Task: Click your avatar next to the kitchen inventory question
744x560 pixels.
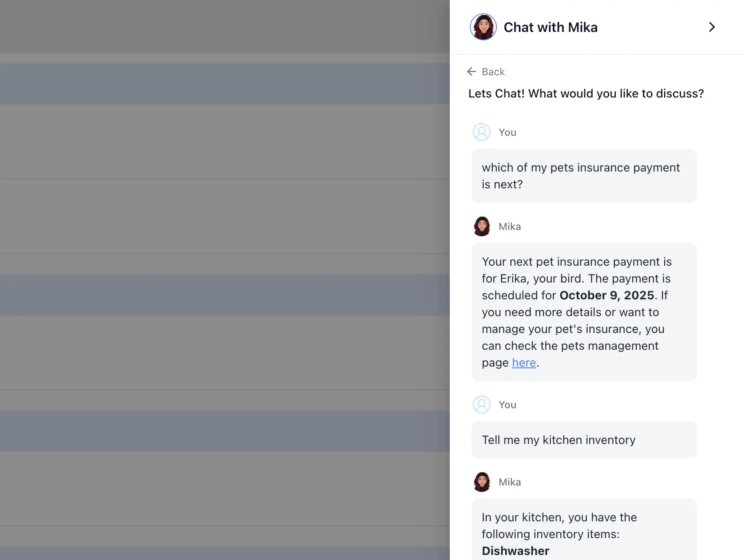Action: pos(482,404)
